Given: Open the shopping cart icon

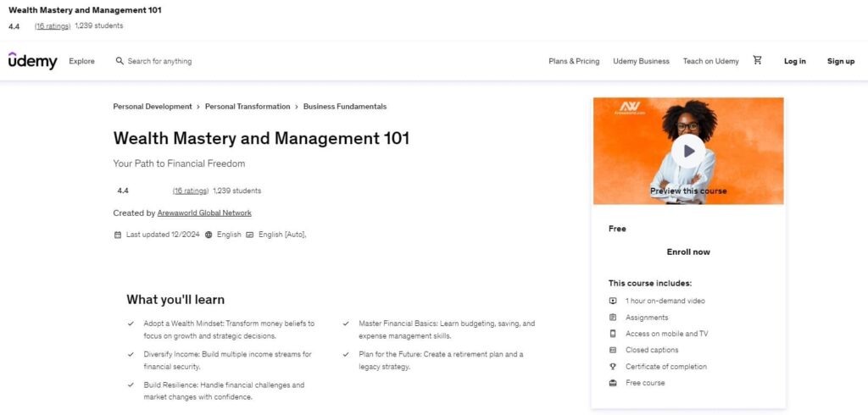Looking at the screenshot, I should coord(757,60).
